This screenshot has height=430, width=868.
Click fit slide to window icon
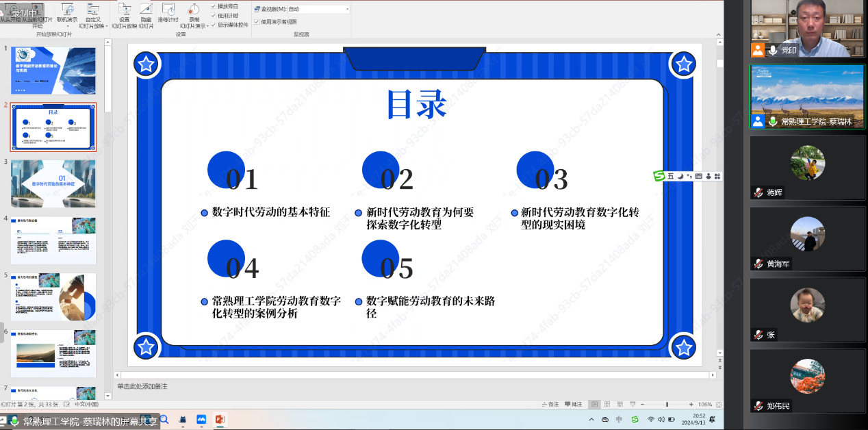point(719,405)
